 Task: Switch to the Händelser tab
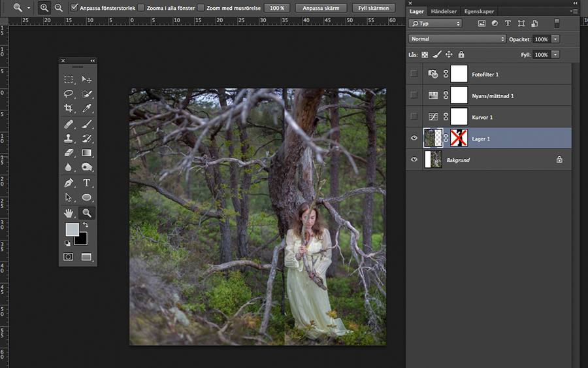(444, 12)
